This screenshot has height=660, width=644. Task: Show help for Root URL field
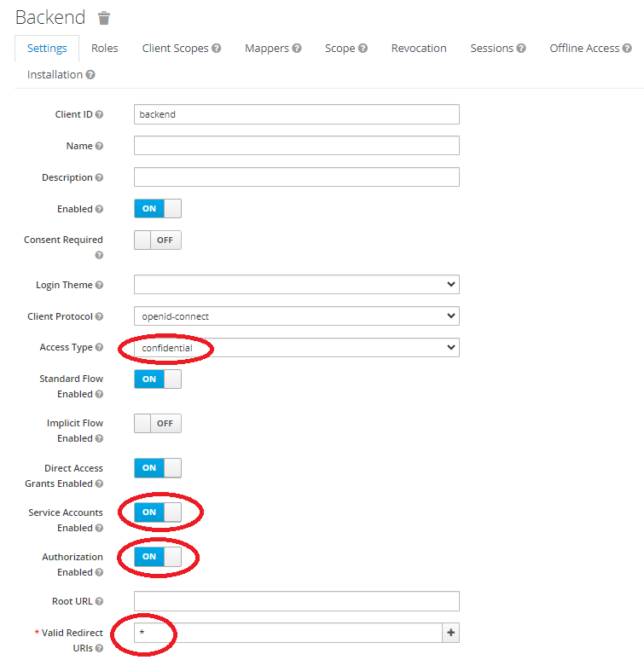click(x=99, y=601)
